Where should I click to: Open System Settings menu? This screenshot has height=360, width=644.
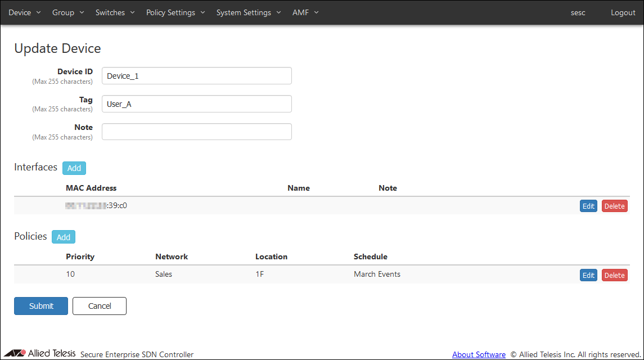pos(248,12)
